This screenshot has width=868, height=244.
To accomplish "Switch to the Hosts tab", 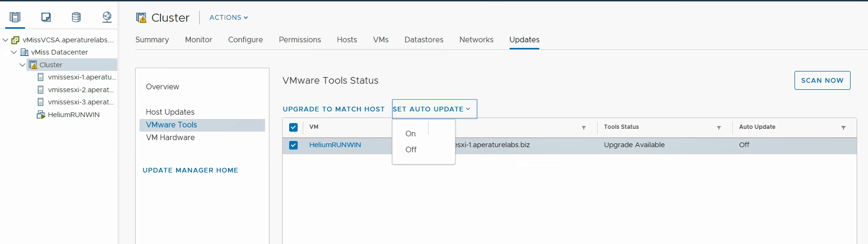I will point(347,39).
